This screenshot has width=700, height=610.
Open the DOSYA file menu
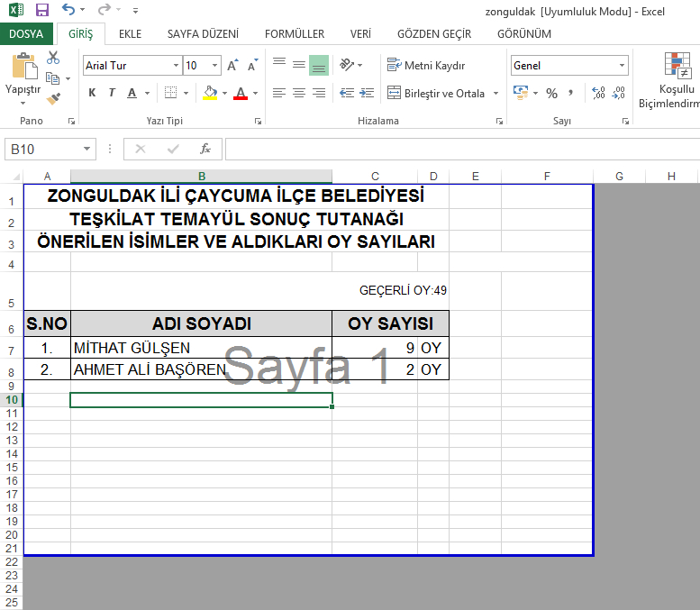tap(26, 34)
